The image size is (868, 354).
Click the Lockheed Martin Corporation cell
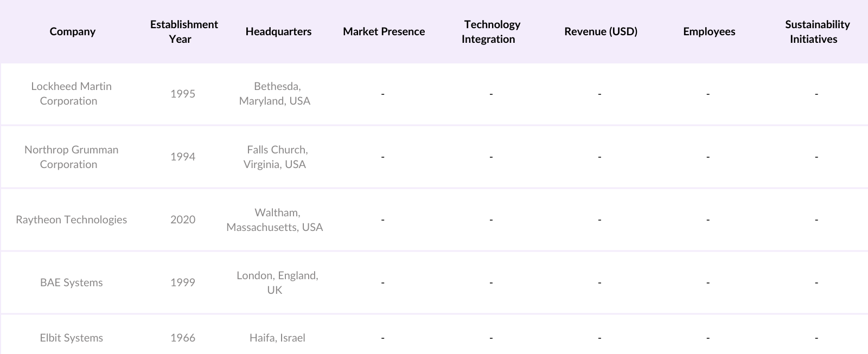point(71,93)
